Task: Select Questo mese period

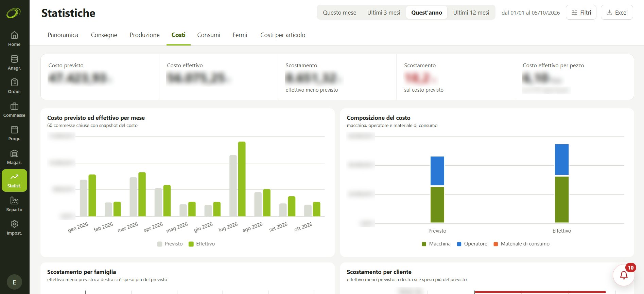Action: point(340,13)
